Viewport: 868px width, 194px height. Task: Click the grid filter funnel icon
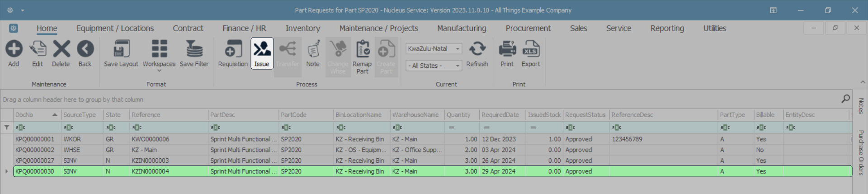click(x=6, y=128)
